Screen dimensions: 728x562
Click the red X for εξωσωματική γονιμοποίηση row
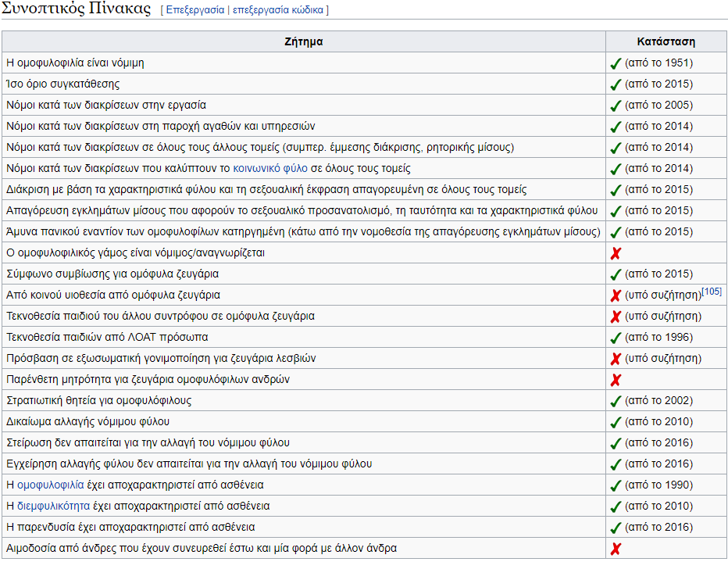click(x=616, y=359)
